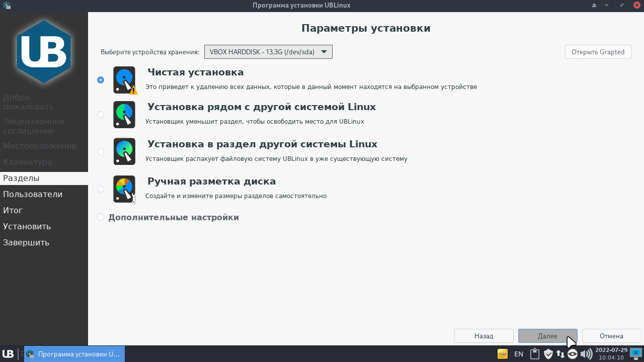Proceed with the Далее button
The image size is (644, 362).
(x=547, y=336)
